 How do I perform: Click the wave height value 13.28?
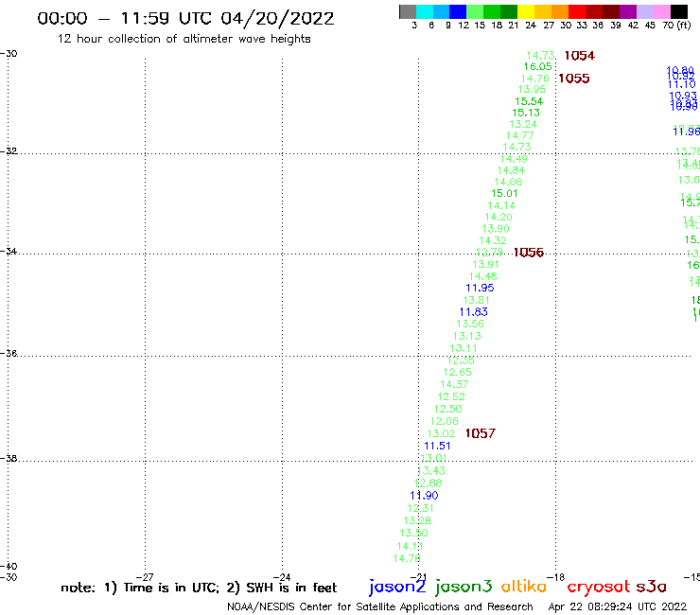click(x=417, y=520)
